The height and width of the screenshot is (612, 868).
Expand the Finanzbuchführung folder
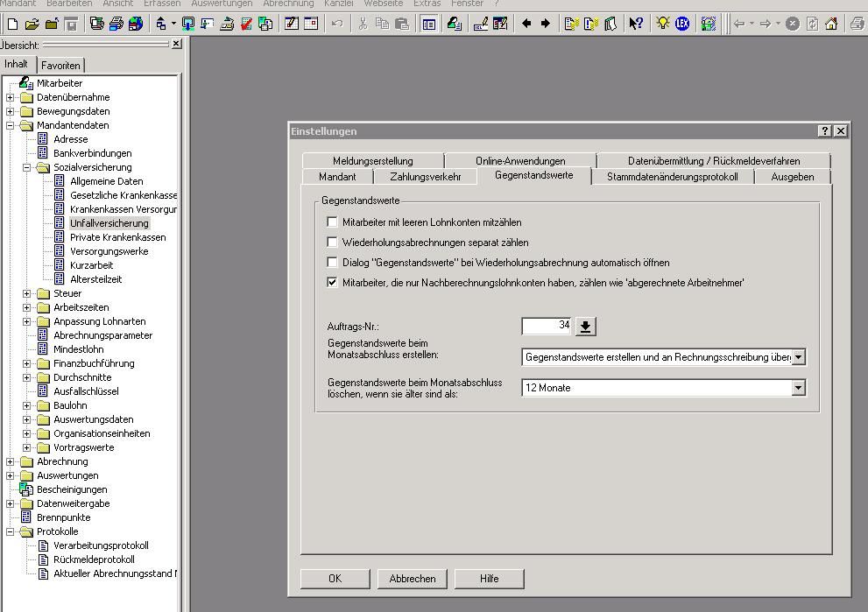[26, 363]
